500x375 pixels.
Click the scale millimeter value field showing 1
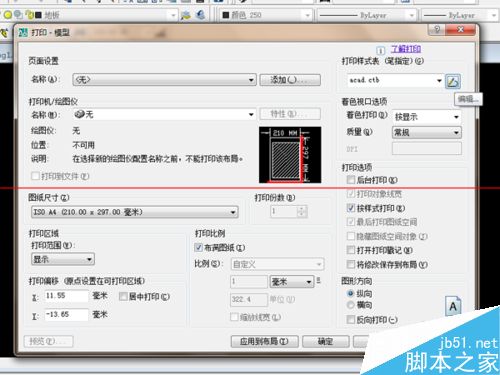pyautogui.click(x=249, y=282)
